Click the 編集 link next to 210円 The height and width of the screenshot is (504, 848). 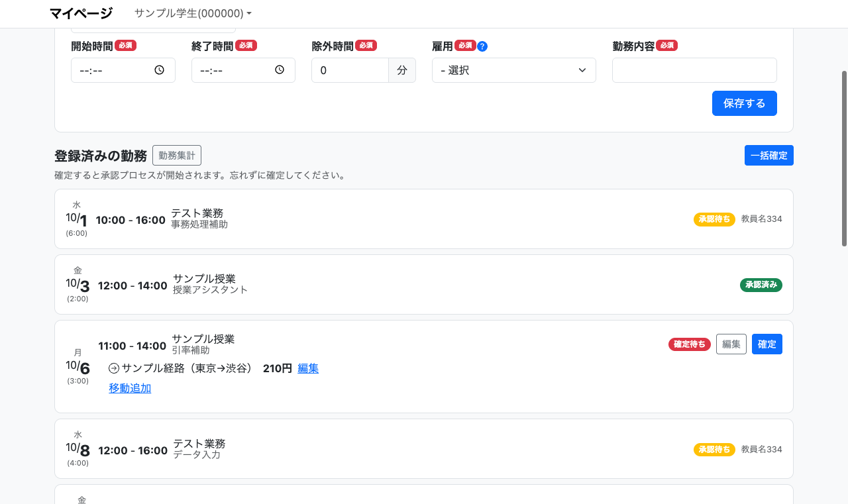click(x=308, y=369)
